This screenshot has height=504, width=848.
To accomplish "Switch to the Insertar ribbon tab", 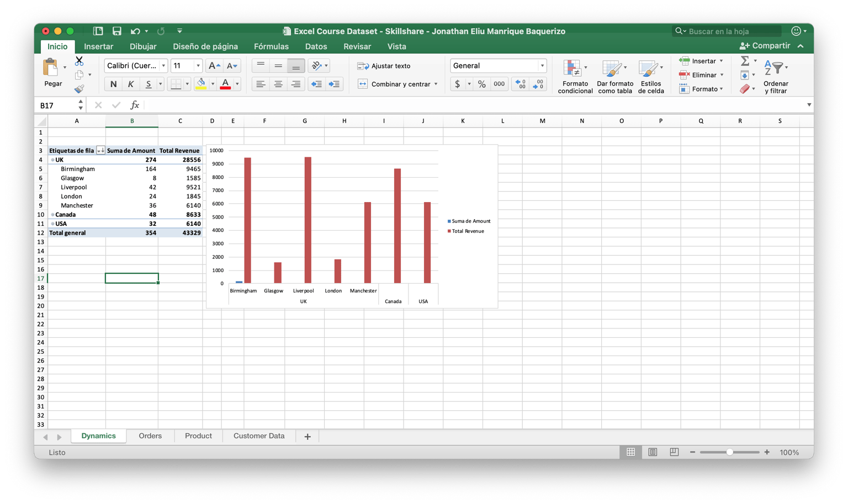I will (98, 46).
